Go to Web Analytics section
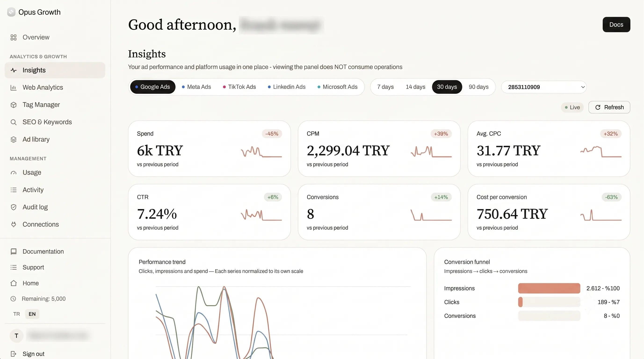Viewport: 644px width, 359px height. 55,87
